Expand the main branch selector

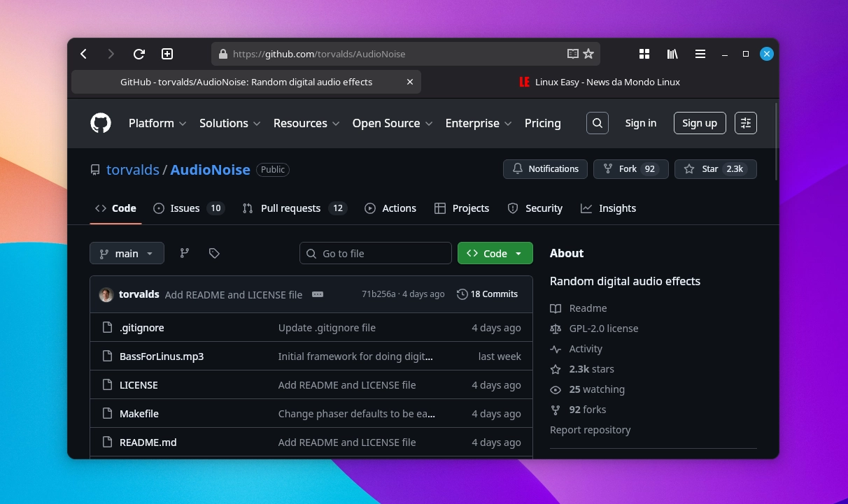click(x=127, y=253)
